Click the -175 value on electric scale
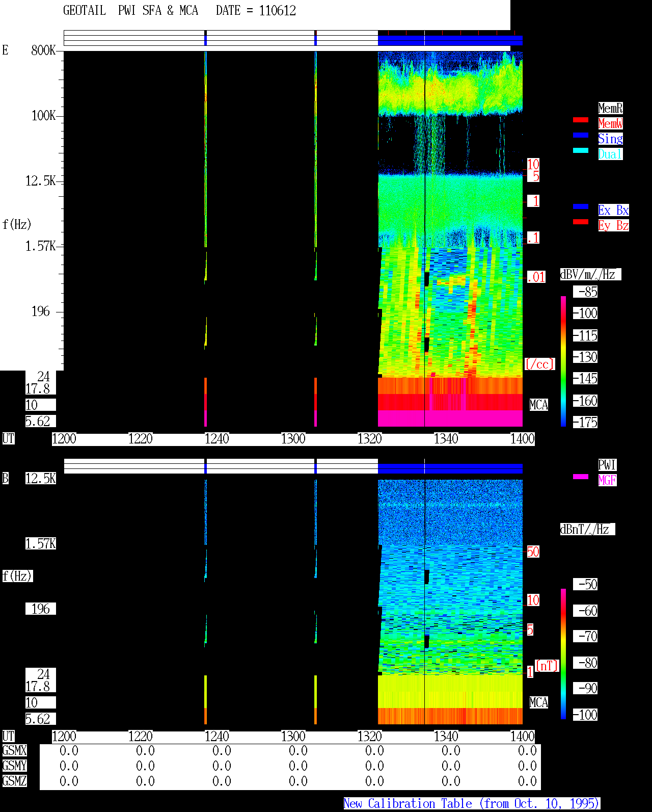652x812 pixels. coord(585,422)
